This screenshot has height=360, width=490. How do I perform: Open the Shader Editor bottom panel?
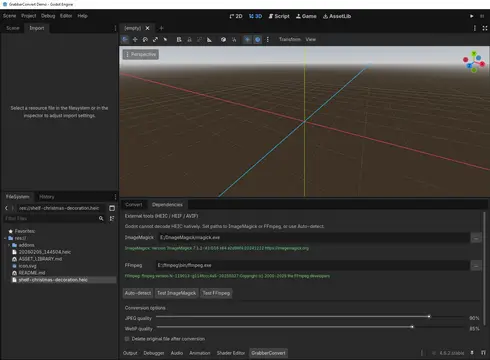pyautogui.click(x=231, y=353)
